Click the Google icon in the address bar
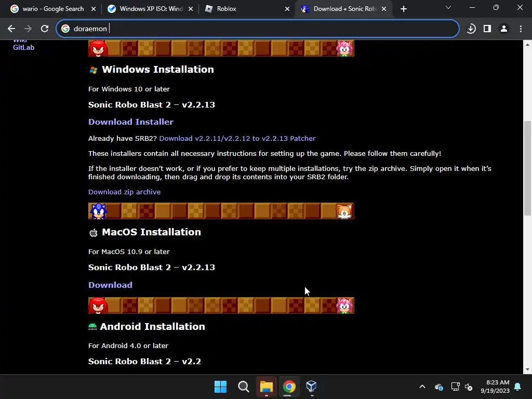 (65, 29)
